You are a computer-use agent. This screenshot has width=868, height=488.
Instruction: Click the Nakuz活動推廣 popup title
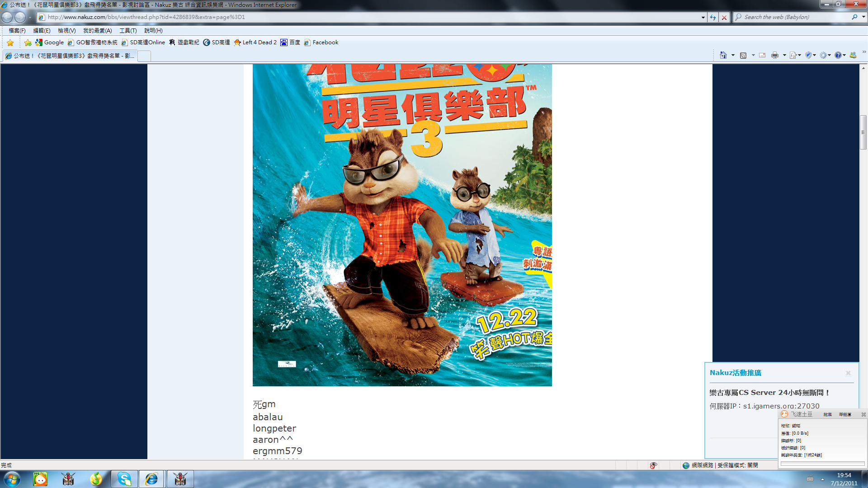point(736,373)
